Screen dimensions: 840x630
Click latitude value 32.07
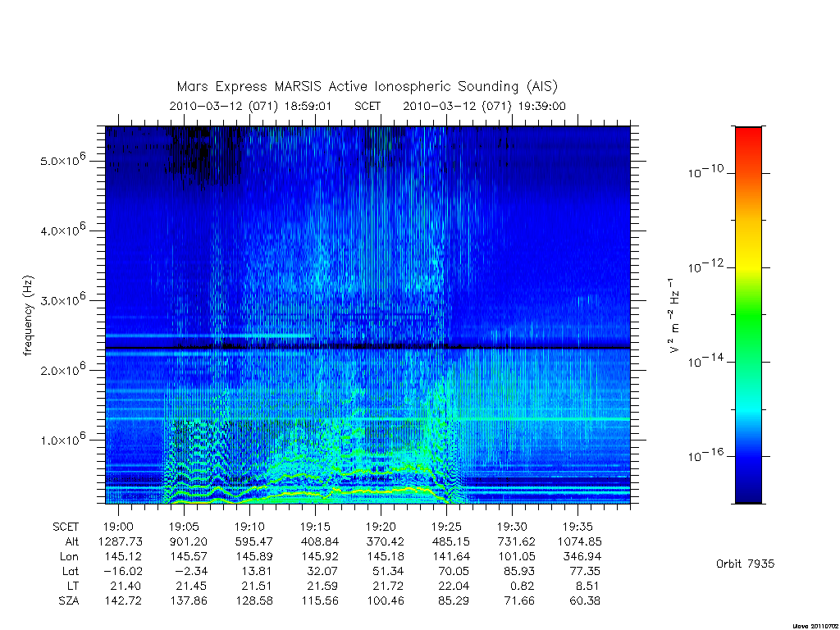tap(322, 571)
